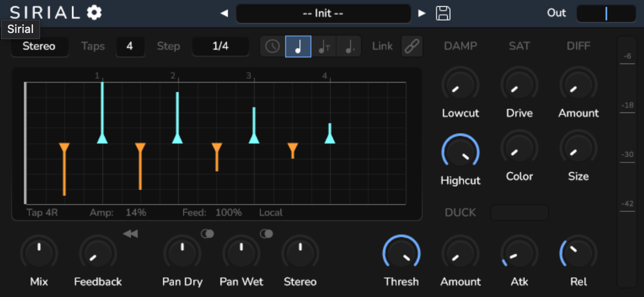Click tap 1 cyan marker in graph
644x297 pixels.
102,138
